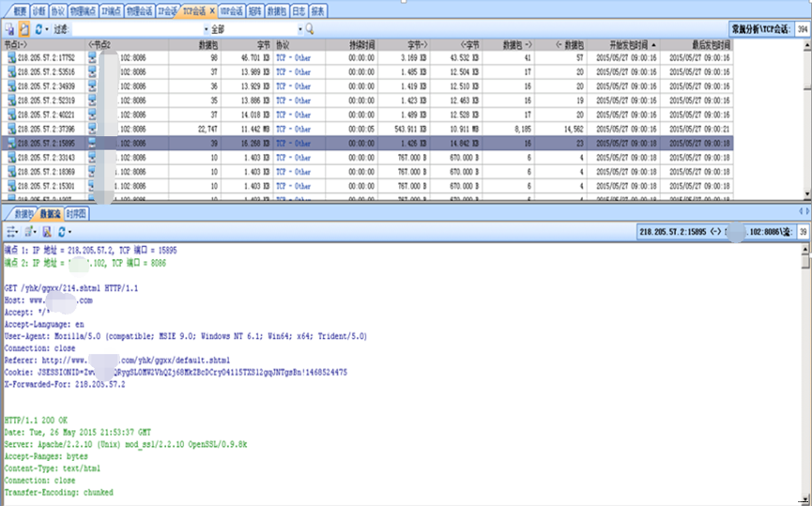This screenshot has height=506, width=812.
Task: Switch to the 时序图 tab
Action: (76, 214)
